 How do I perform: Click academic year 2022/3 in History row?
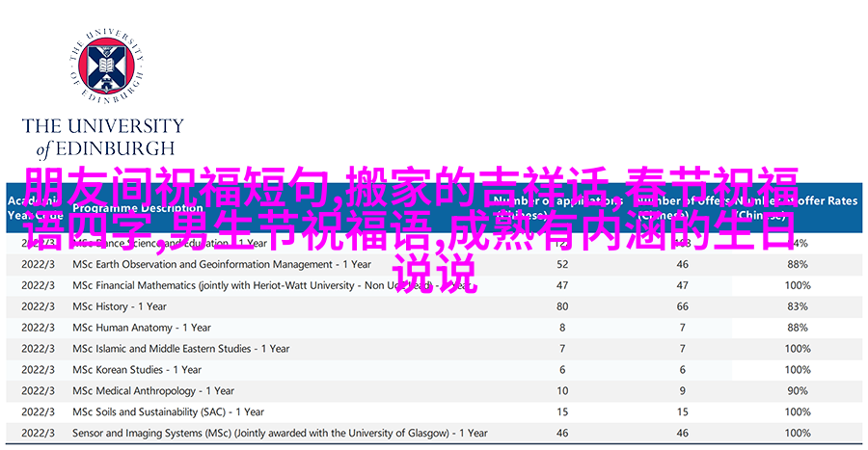39,306
